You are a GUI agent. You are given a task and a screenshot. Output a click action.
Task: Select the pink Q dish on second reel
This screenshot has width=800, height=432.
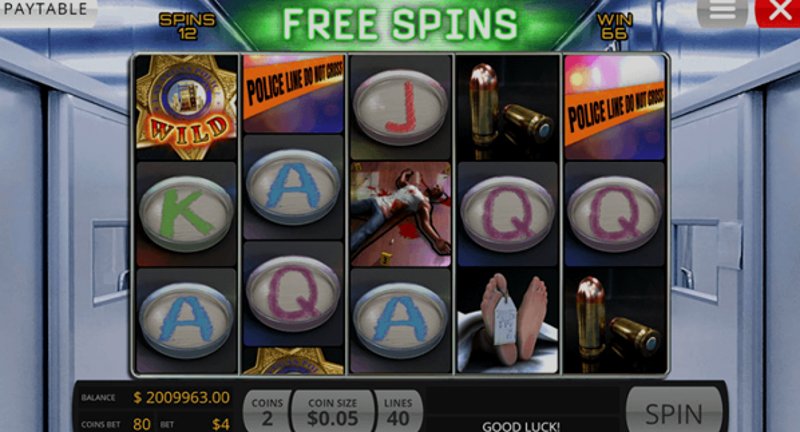tap(294, 294)
